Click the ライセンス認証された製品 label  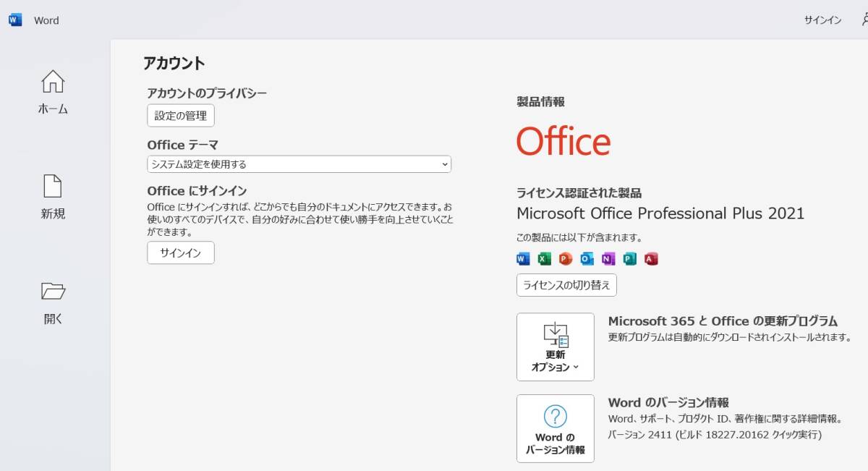pyautogui.click(x=579, y=193)
